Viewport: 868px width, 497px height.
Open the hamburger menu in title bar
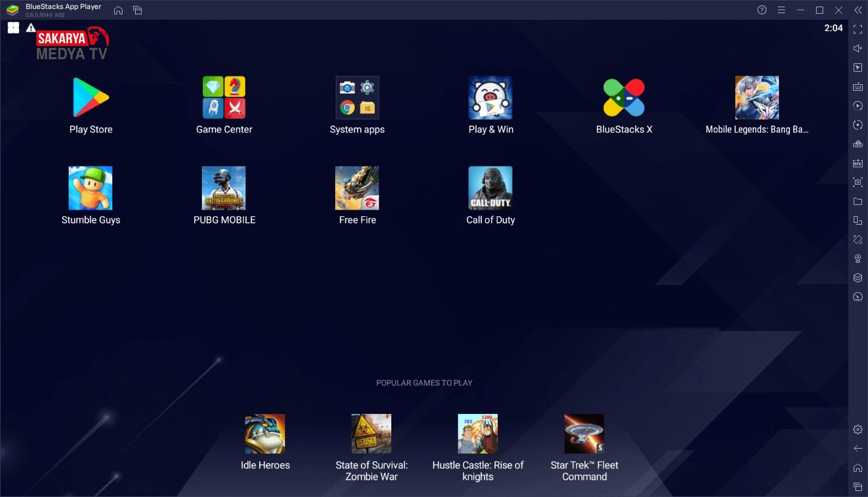[x=781, y=10]
